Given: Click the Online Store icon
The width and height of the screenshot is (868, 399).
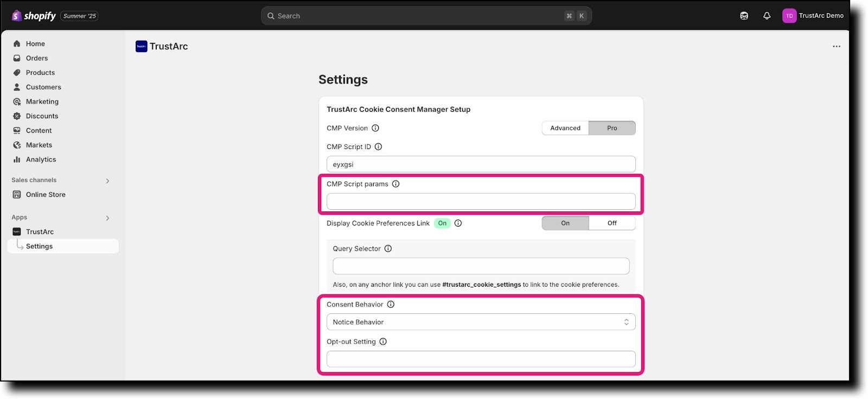Looking at the screenshot, I should pyautogui.click(x=17, y=195).
